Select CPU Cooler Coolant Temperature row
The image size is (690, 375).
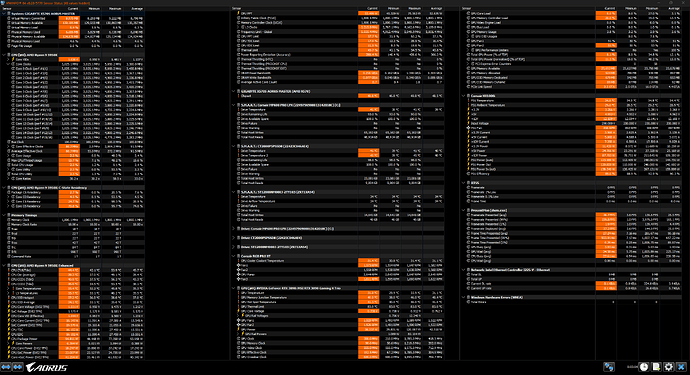338,261
